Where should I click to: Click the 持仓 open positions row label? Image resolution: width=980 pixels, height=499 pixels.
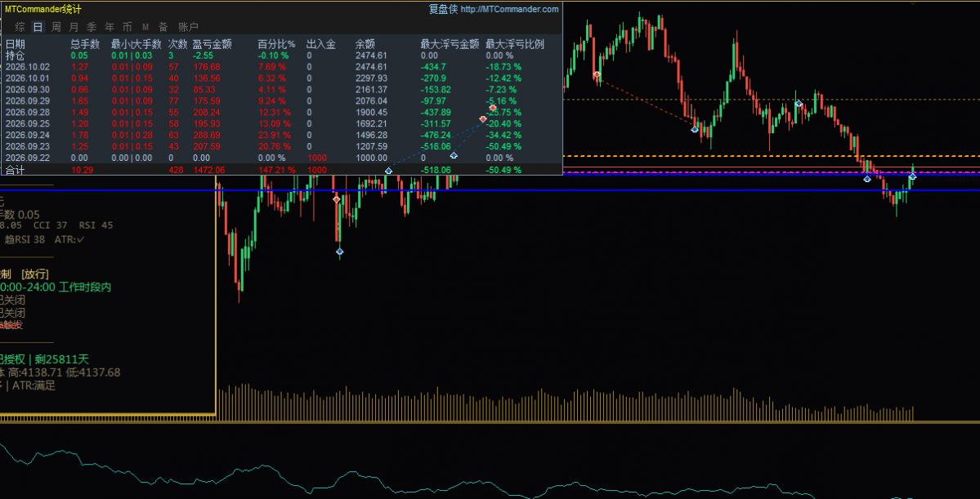click(x=15, y=56)
